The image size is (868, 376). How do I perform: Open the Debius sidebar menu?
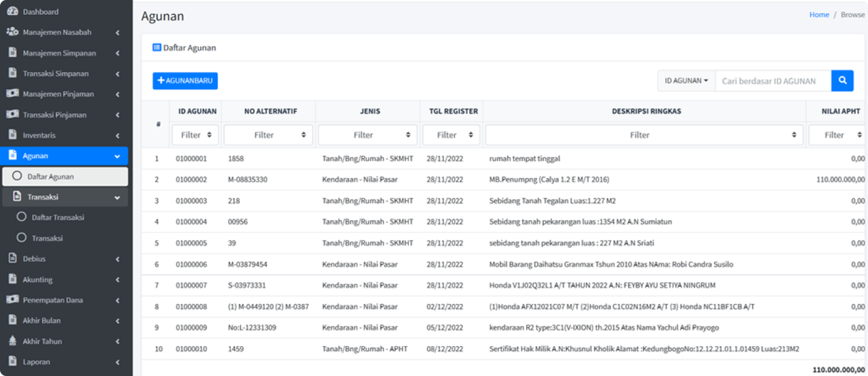(64, 259)
